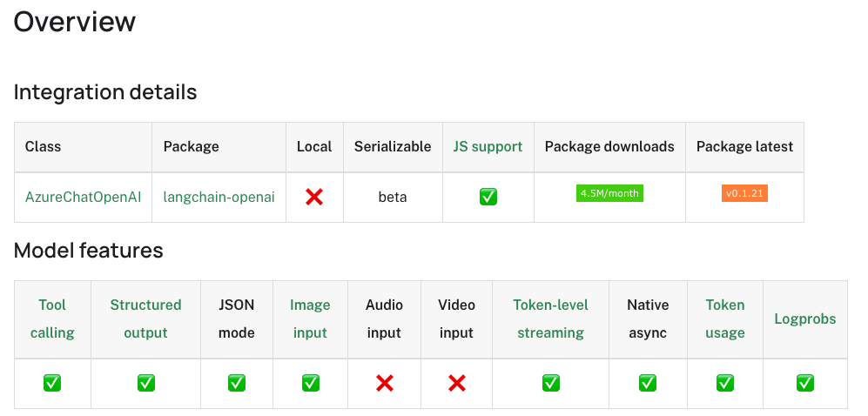Screen dimensions: 868x416
Task: Click the Model features heading
Action: (89, 251)
